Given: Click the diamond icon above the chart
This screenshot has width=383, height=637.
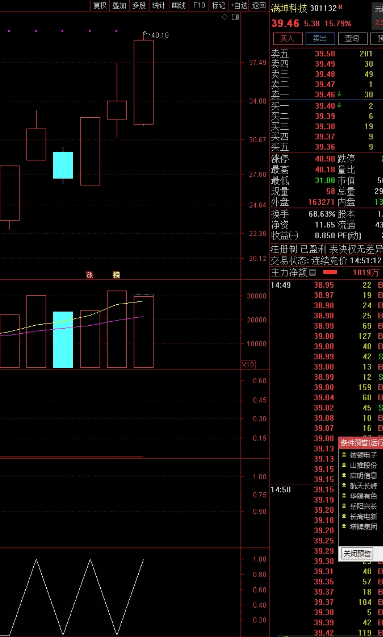Looking at the screenshot, I should [225, 17].
